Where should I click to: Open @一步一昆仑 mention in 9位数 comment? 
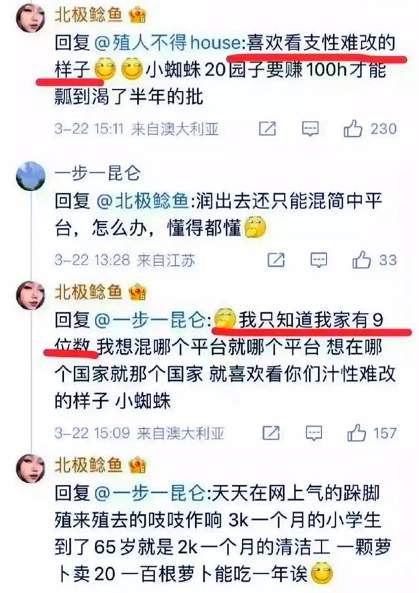(151, 320)
